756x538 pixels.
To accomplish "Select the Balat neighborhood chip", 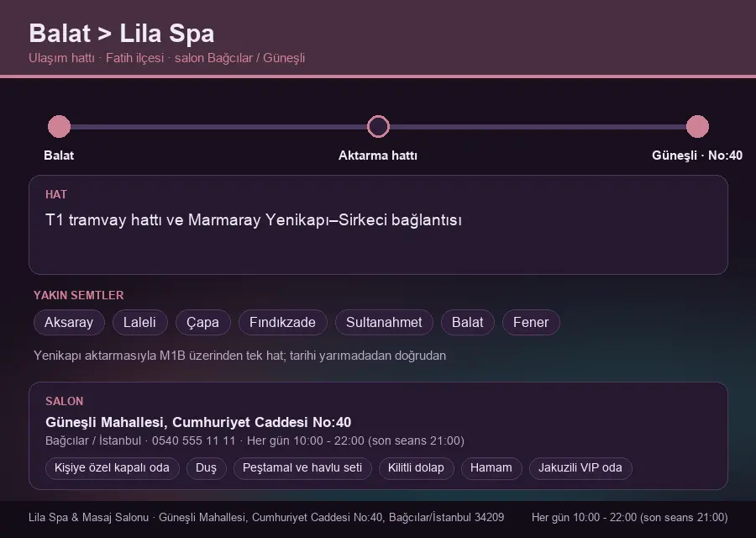I will pos(467,322).
